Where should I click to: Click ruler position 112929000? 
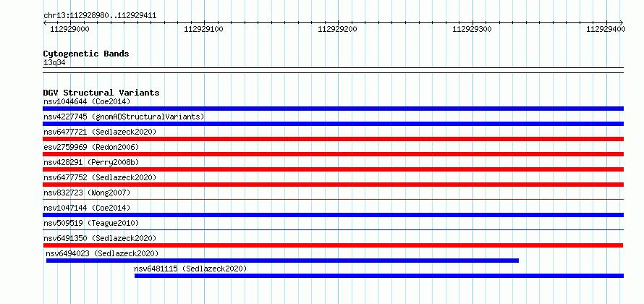coord(70,29)
